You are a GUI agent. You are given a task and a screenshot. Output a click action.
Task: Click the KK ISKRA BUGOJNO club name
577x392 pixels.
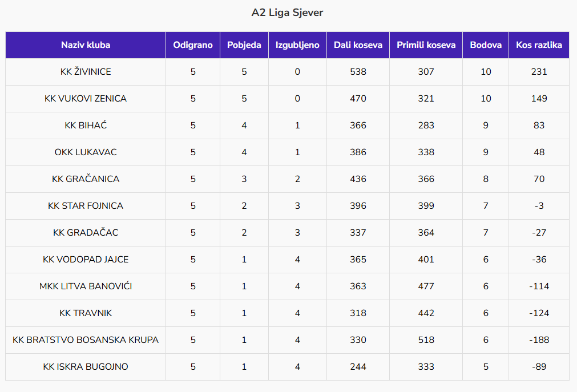click(86, 367)
